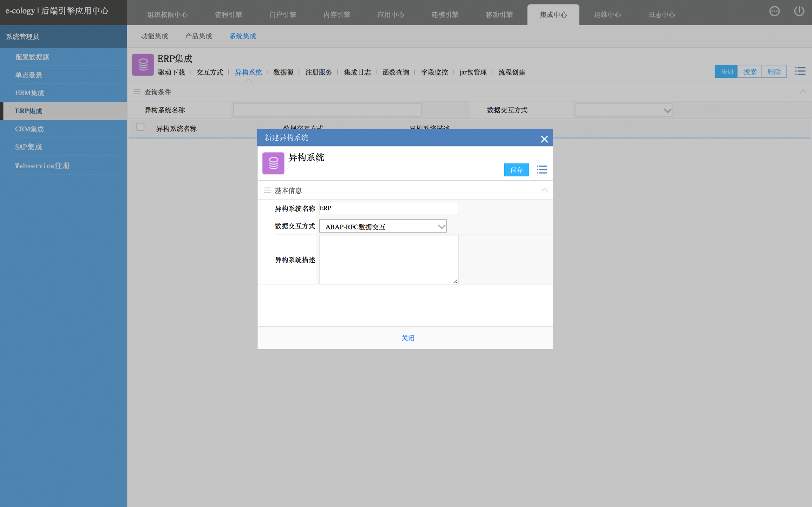Image resolution: width=812 pixels, height=507 pixels.
Task: Click the round more-options icon in top bar
Action: click(x=774, y=11)
